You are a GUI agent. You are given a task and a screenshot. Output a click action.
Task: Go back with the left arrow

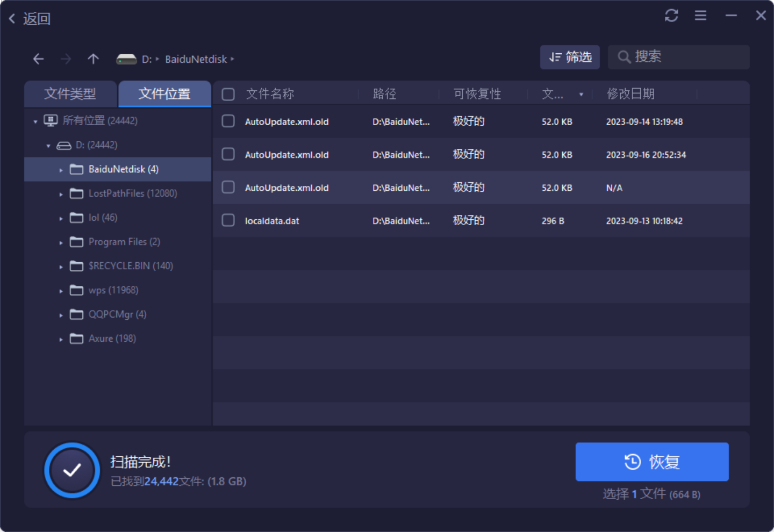(x=38, y=59)
